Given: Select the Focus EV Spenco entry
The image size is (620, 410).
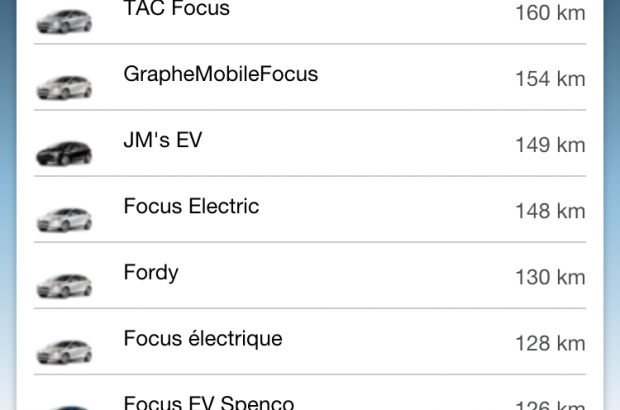Looking at the screenshot, I should 209,402.
